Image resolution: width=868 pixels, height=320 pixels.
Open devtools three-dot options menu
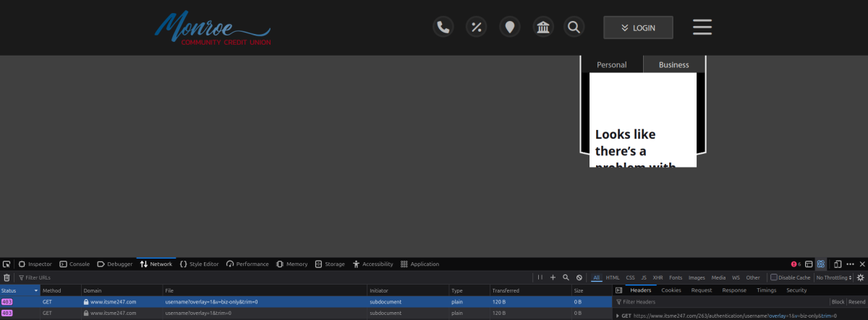(x=850, y=264)
